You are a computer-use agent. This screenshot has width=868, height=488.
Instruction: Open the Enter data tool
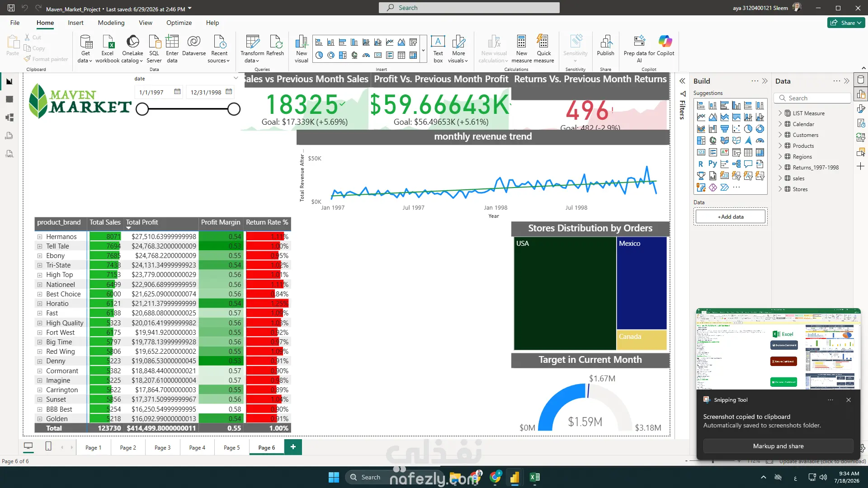(x=172, y=49)
